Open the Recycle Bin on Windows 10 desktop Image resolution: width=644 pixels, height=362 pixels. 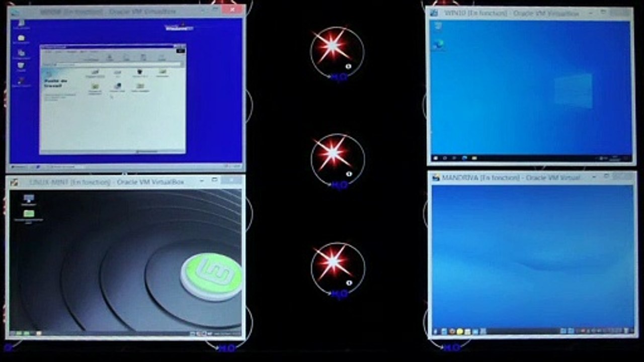click(438, 27)
